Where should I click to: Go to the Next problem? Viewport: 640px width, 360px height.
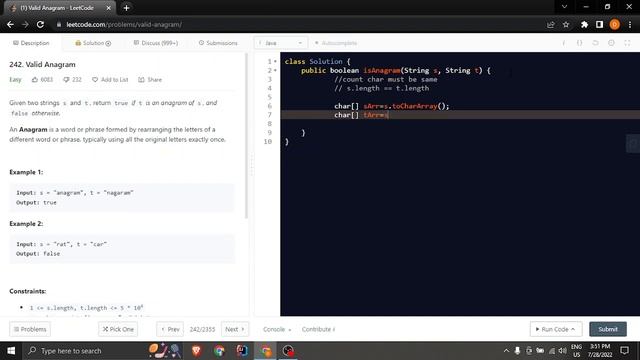235,329
